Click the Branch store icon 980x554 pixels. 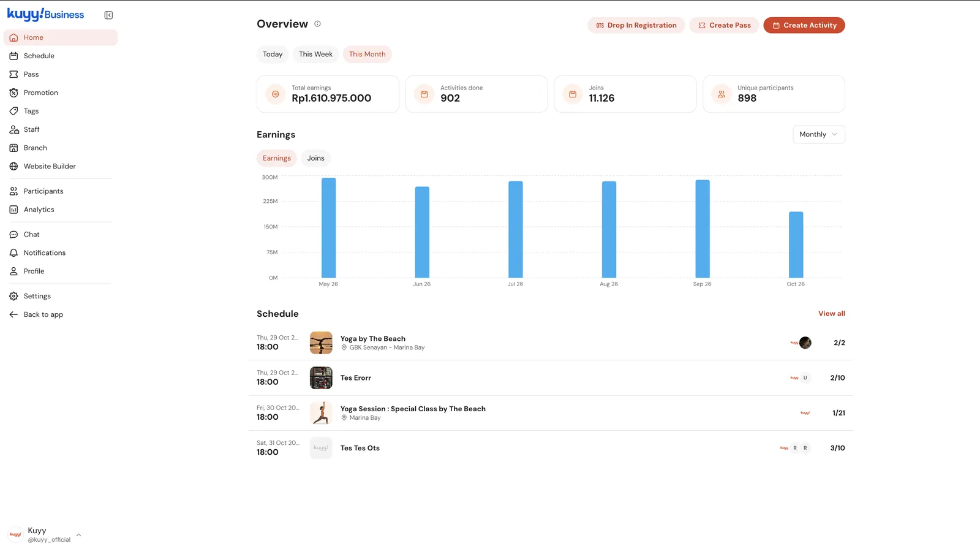click(13, 148)
